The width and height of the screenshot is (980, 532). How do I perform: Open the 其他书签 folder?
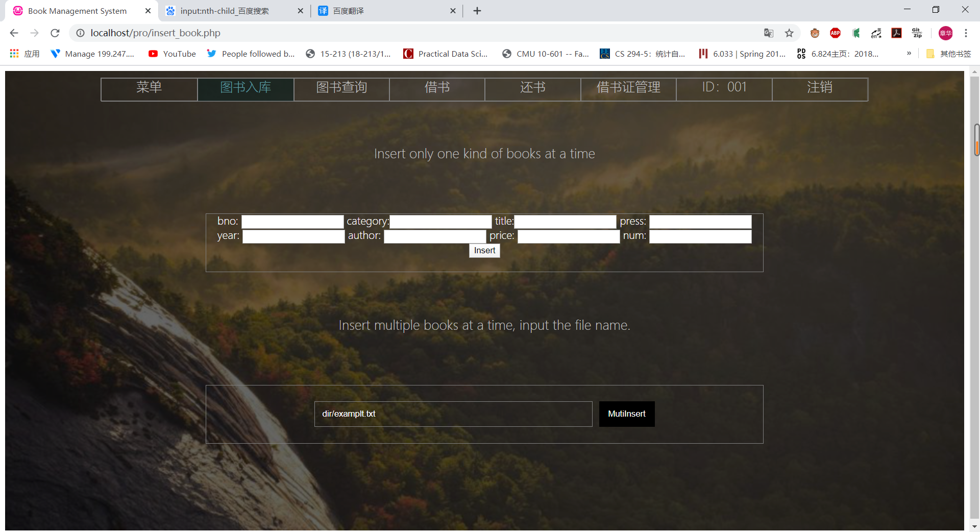[x=949, y=54]
